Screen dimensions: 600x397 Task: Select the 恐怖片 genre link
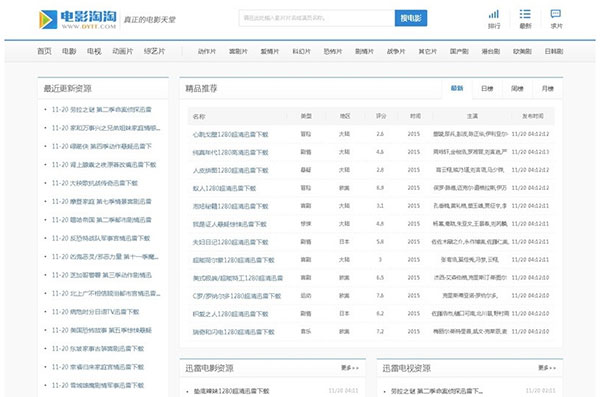(x=333, y=51)
